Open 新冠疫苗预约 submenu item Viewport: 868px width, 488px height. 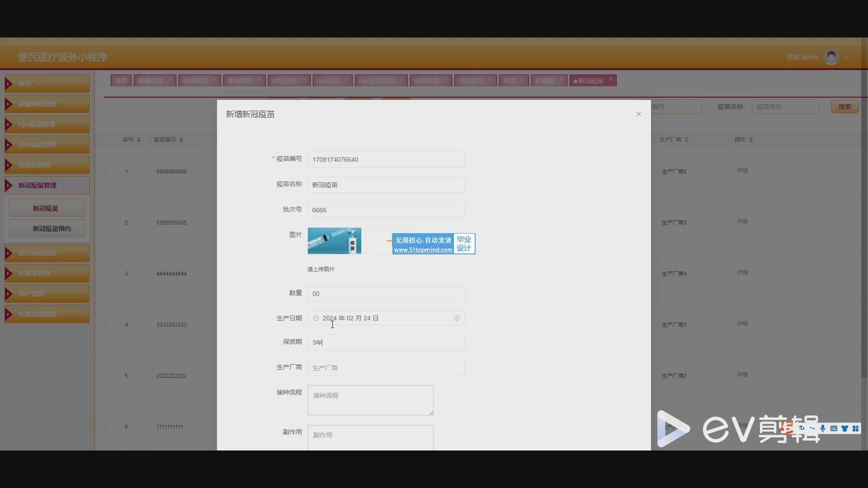pos(47,229)
